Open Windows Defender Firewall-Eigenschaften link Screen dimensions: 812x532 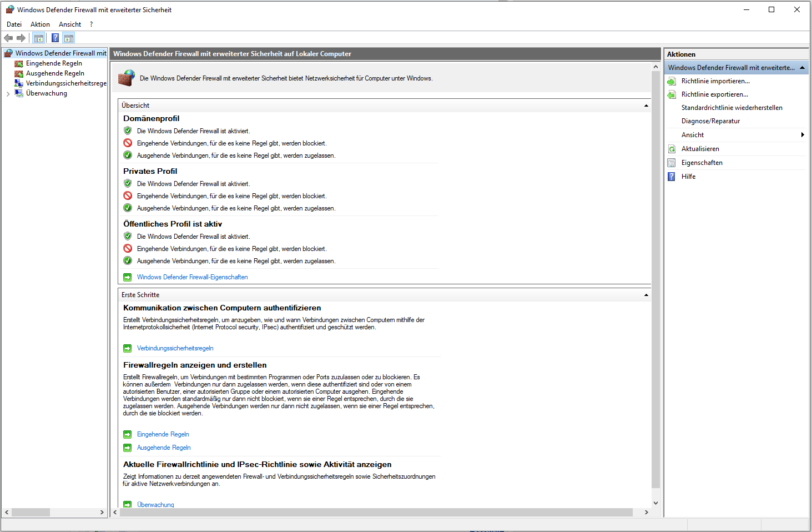pos(193,277)
